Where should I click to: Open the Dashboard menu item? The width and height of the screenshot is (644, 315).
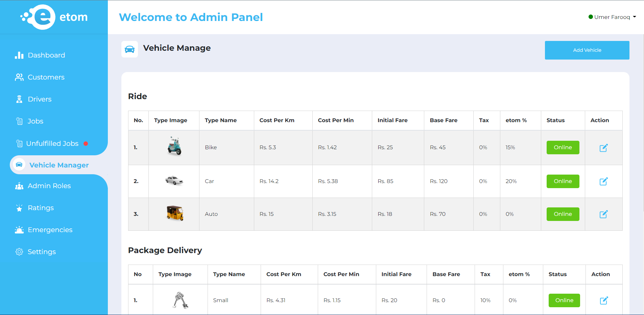tap(46, 55)
